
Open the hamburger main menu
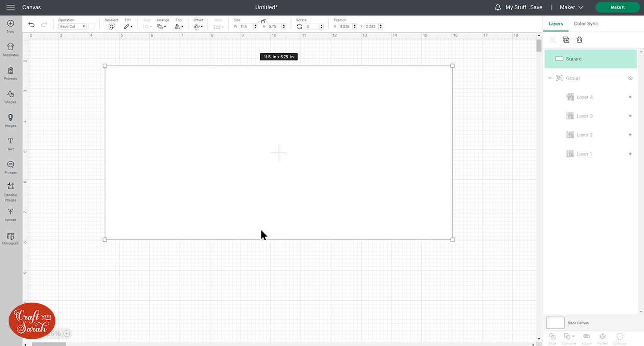[x=11, y=7]
